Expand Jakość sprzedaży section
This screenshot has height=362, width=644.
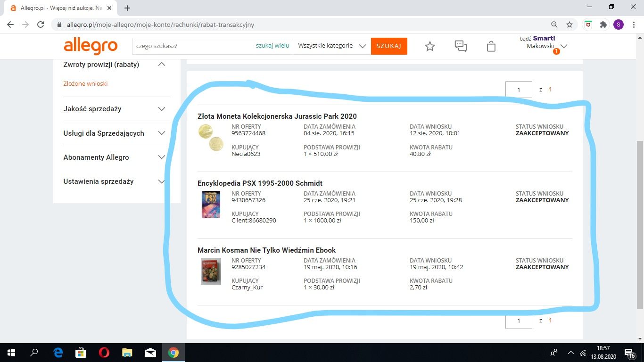click(x=161, y=109)
